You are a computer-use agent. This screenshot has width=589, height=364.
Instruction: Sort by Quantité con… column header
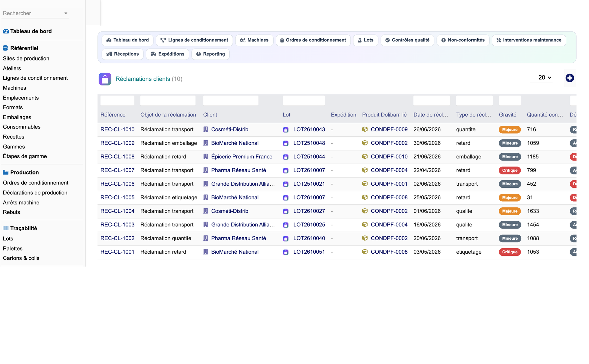(545, 115)
